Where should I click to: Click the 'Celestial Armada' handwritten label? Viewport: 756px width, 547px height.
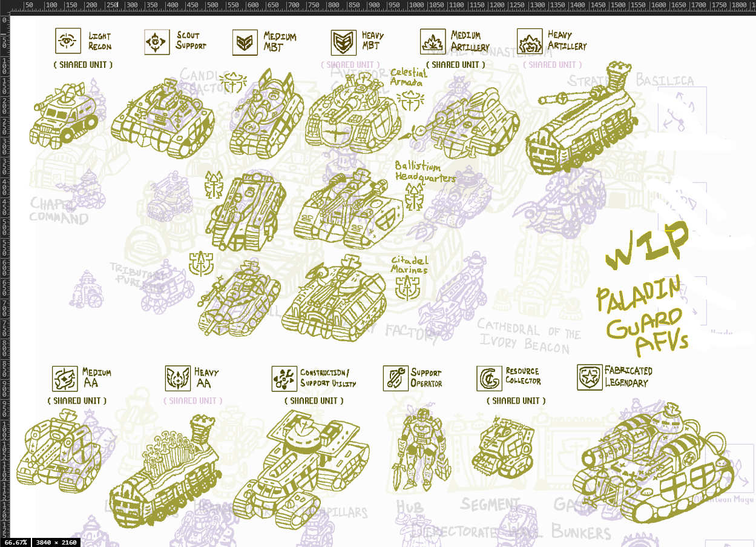click(x=409, y=77)
